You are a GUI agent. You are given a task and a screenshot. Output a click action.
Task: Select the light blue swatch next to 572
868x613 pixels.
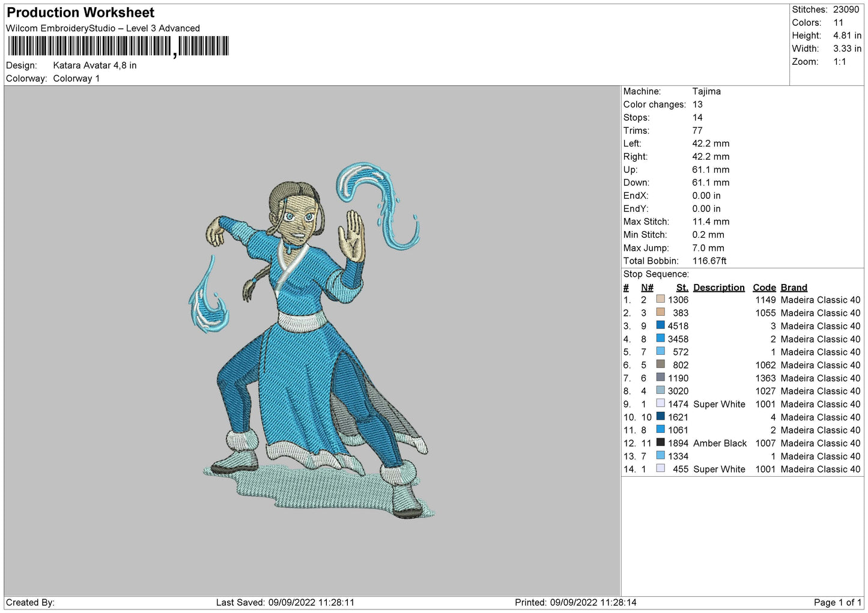click(x=661, y=351)
